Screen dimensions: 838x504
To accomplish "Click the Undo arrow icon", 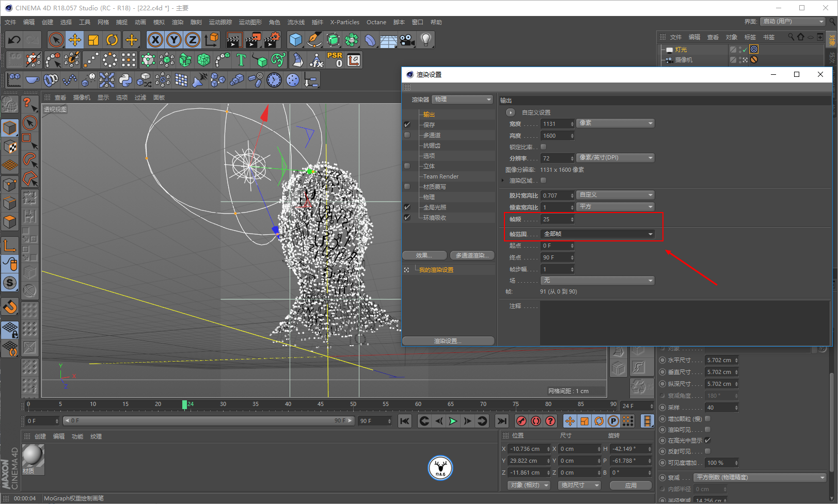I will point(14,40).
